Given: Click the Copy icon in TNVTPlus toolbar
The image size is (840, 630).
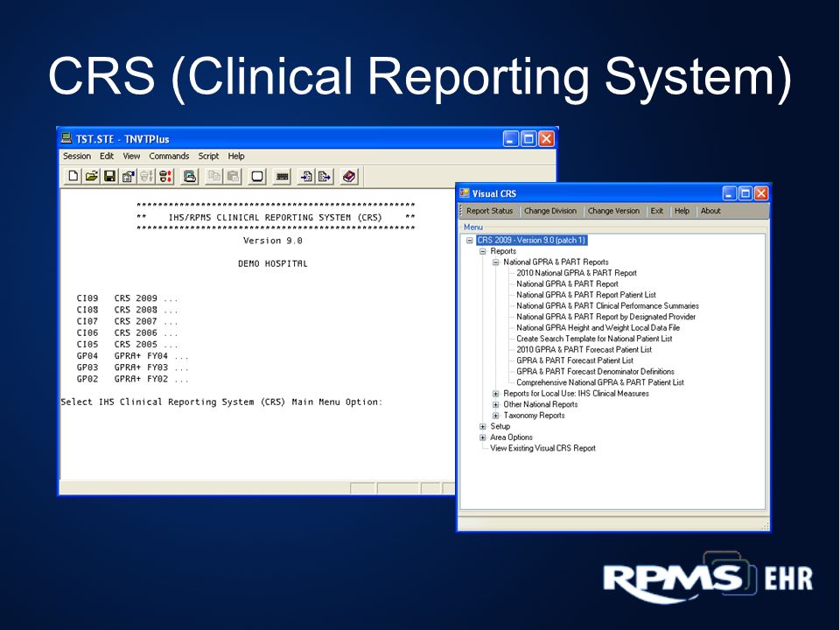Looking at the screenshot, I should [215, 176].
